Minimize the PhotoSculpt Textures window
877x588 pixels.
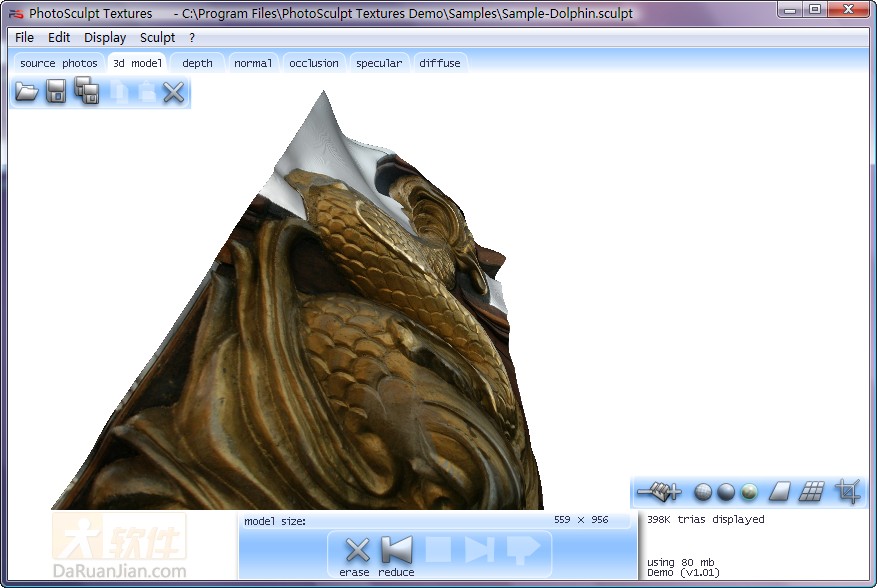790,10
